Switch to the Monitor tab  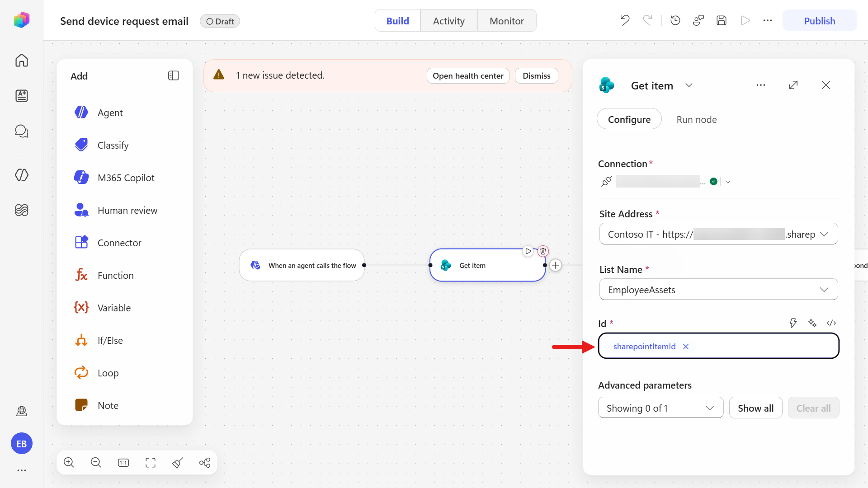coord(507,21)
